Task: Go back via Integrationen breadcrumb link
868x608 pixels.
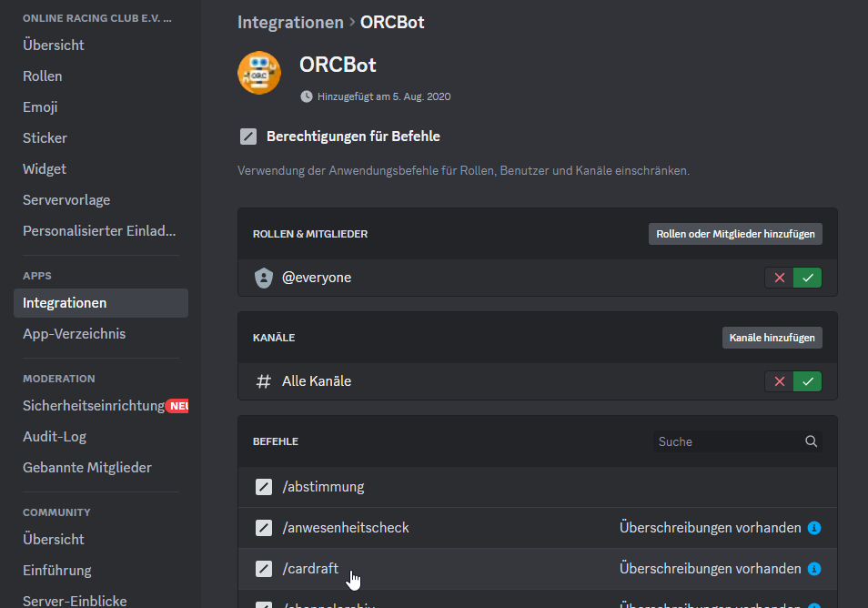Action: point(290,22)
